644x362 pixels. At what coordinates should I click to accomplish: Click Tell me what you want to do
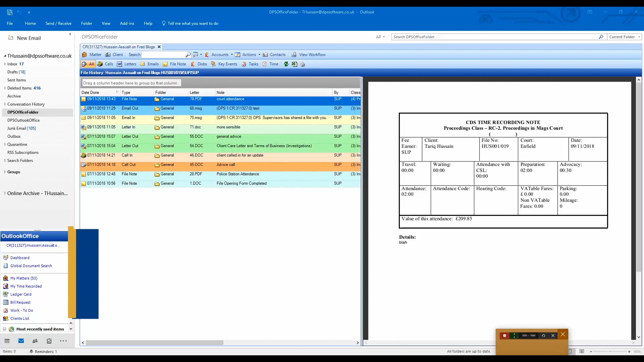point(190,23)
